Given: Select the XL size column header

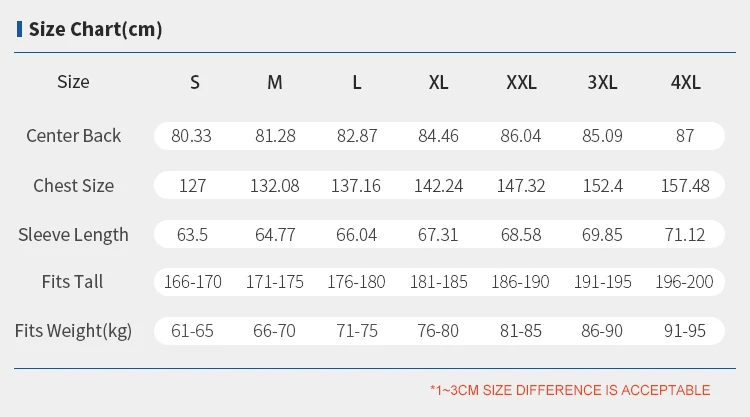Looking at the screenshot, I should click(438, 83).
